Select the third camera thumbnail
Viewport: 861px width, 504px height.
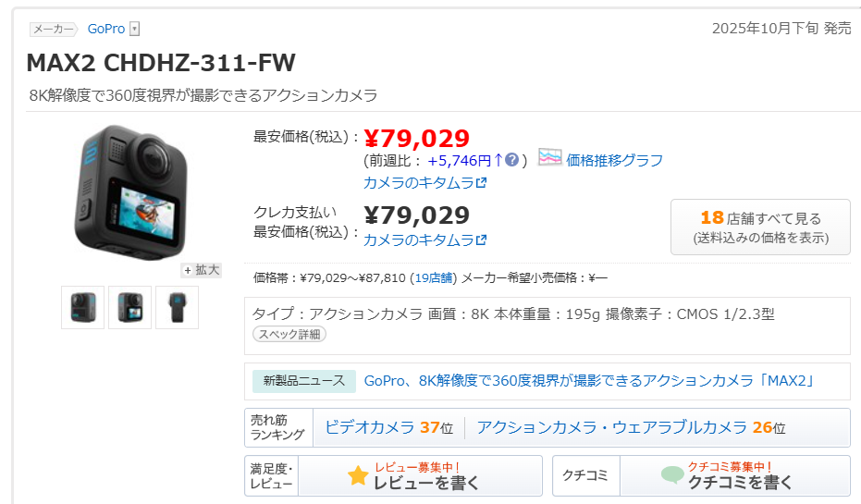click(x=177, y=307)
